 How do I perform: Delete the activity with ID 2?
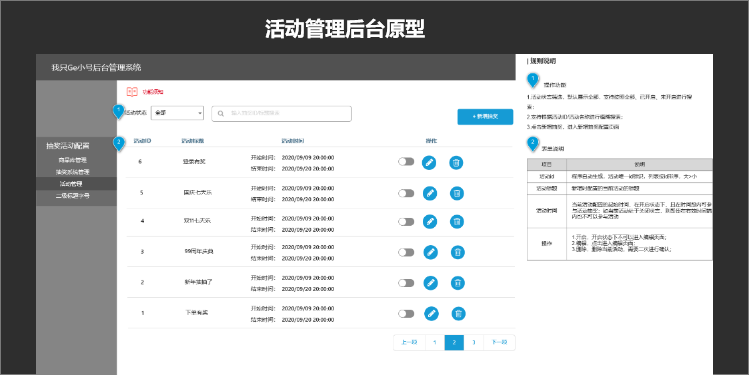458,283
